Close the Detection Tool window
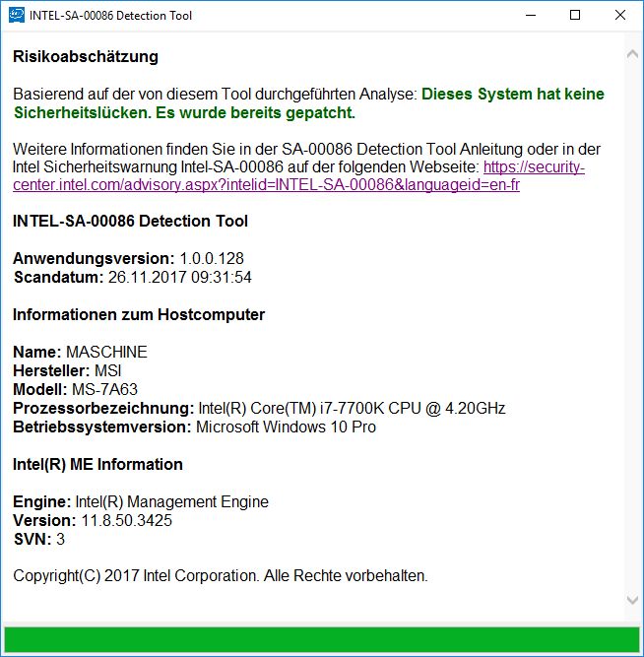 click(x=620, y=16)
